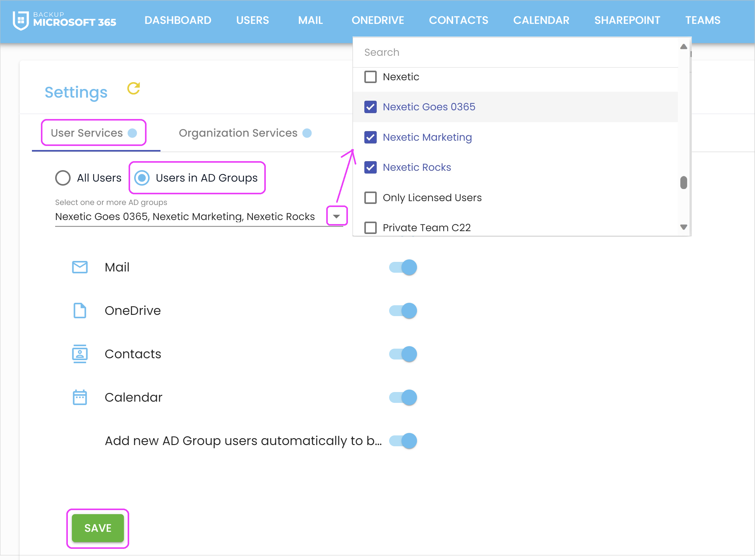Image resolution: width=755 pixels, height=560 pixels.
Task: Click the Search field in groups list
Action: pos(515,52)
